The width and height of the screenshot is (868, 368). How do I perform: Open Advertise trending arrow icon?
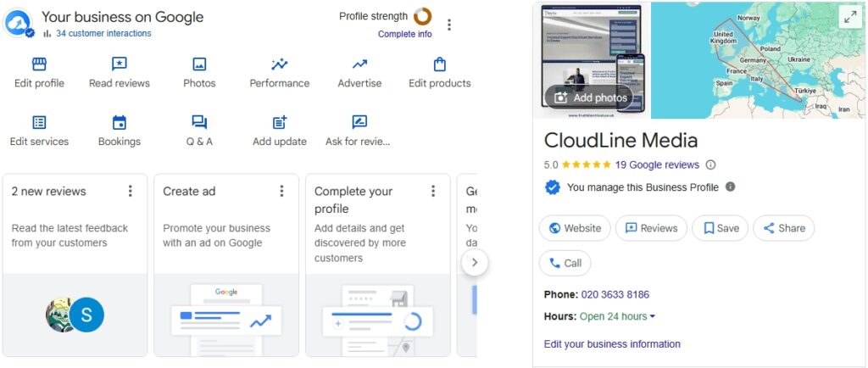point(359,64)
